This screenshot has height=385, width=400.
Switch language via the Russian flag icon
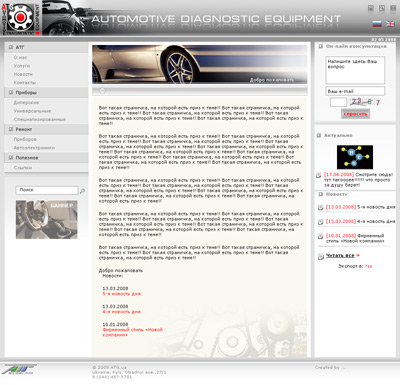pos(377,24)
